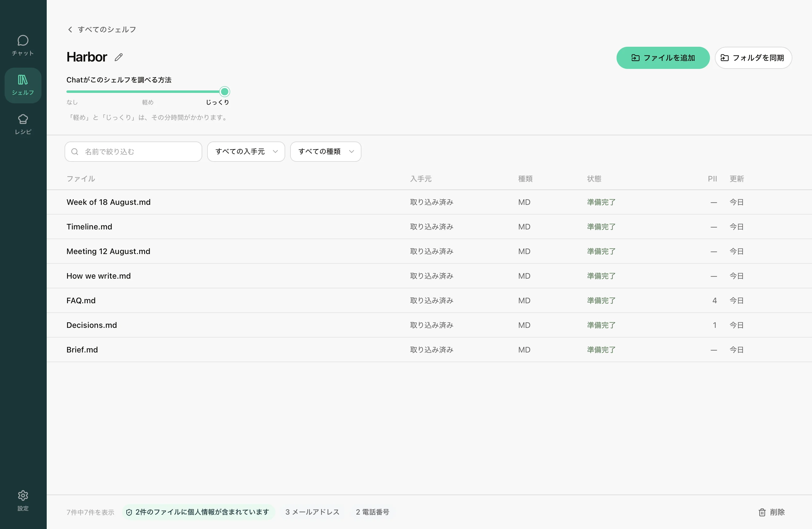This screenshot has height=529, width=812.
Task: Click the pencil icon to rename Harbor
Action: coord(118,58)
